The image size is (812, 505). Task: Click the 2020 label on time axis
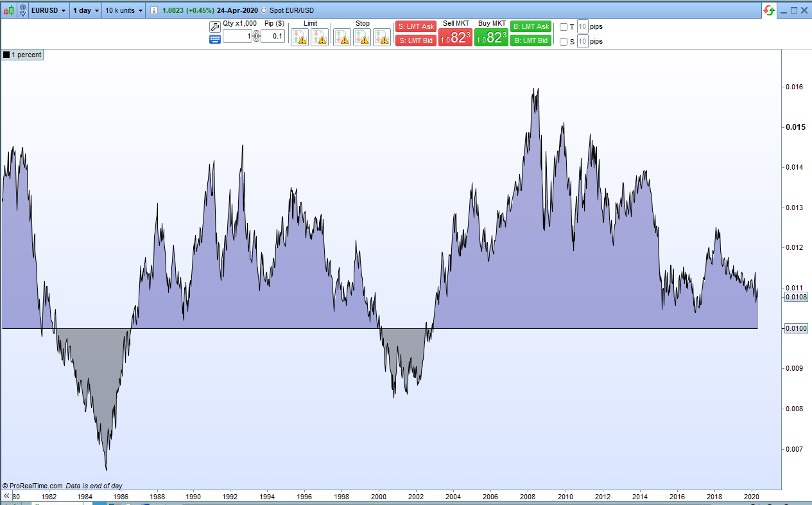coord(751,497)
